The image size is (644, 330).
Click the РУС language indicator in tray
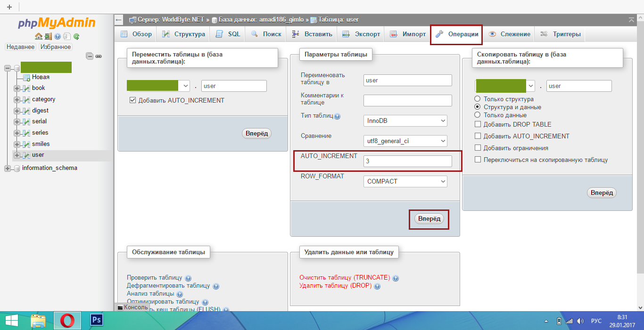click(x=596, y=321)
